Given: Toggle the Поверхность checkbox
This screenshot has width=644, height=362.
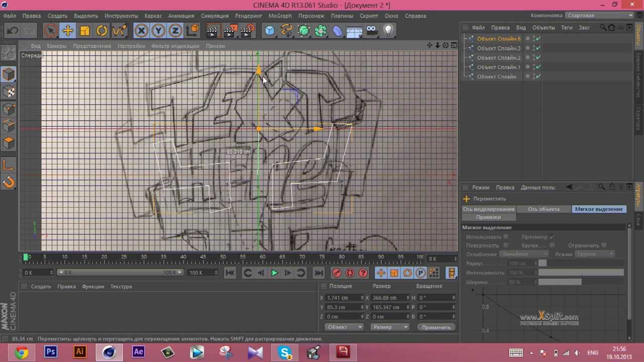Looking at the screenshot, I should tap(506, 245).
